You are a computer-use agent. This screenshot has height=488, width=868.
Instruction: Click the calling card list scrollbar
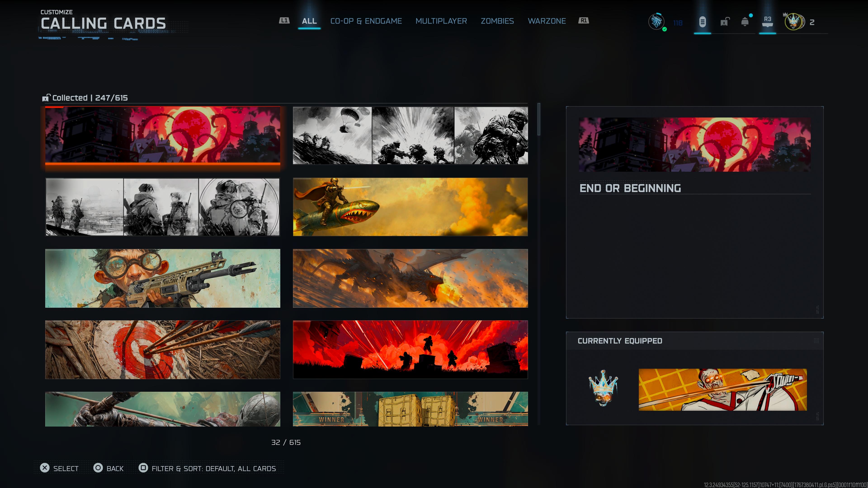tap(539, 120)
